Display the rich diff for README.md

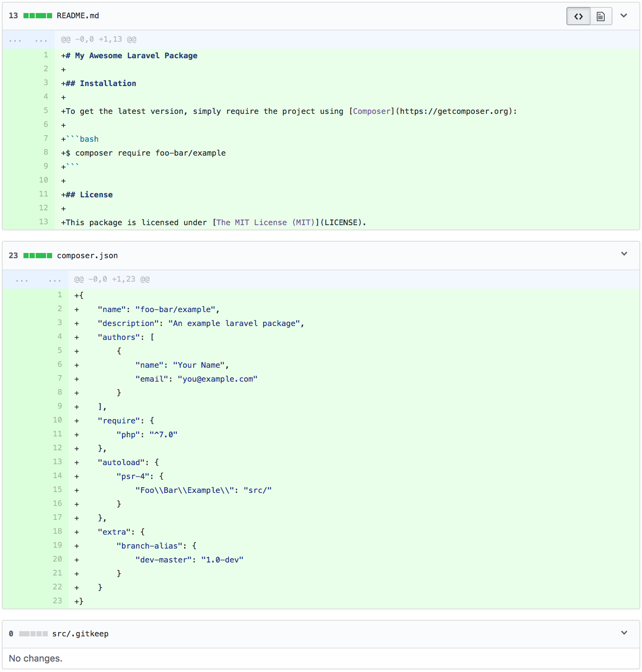(601, 16)
